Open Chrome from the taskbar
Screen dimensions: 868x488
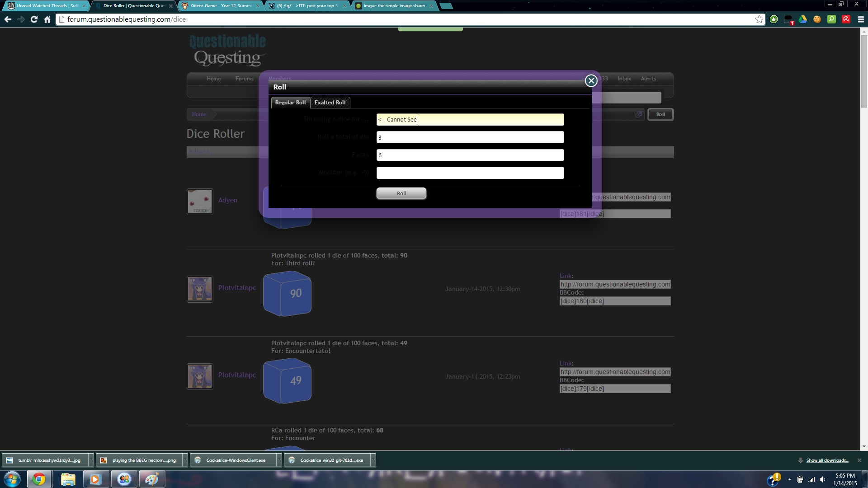(39, 479)
